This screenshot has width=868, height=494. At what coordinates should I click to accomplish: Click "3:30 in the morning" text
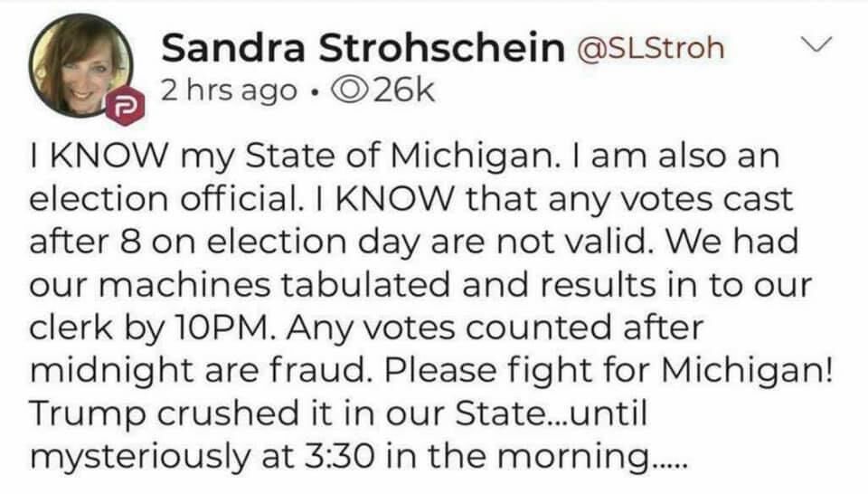[x=476, y=456]
